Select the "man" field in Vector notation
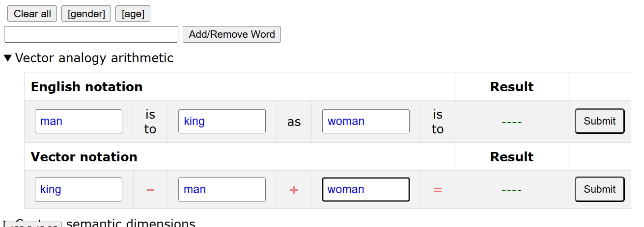The width and height of the screenshot is (644, 227). tap(222, 189)
